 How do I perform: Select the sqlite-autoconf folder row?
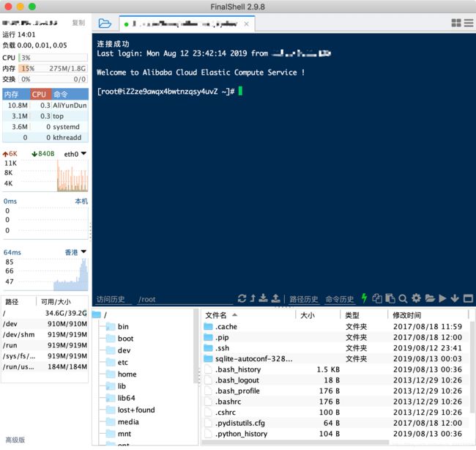pyautogui.click(x=335, y=359)
